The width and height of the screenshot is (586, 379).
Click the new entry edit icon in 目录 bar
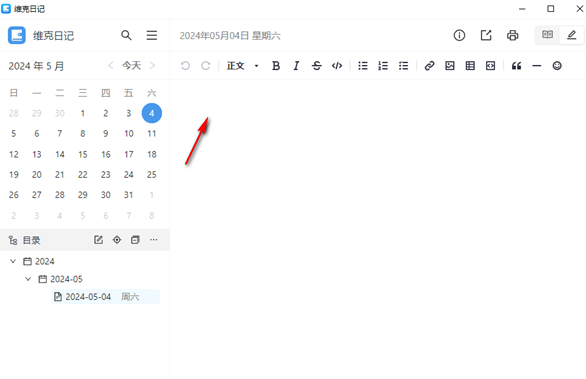pyautogui.click(x=98, y=240)
